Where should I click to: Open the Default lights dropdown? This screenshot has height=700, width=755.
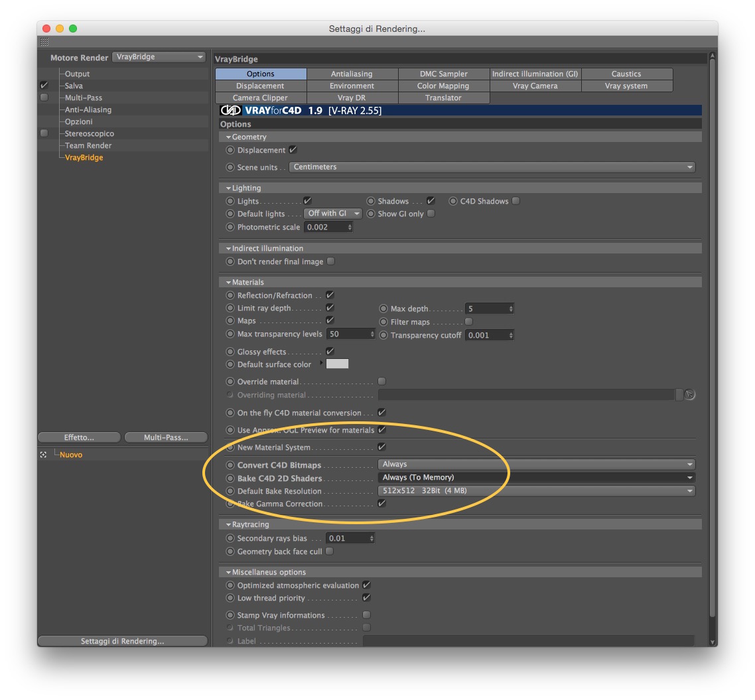332,213
